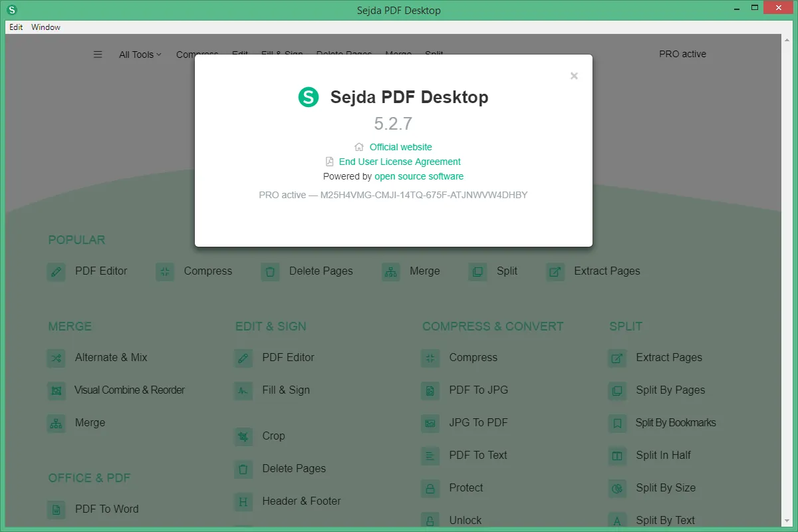The image size is (798, 532).
Task: Click the PDF Editor icon under Popular
Action: coord(57,271)
